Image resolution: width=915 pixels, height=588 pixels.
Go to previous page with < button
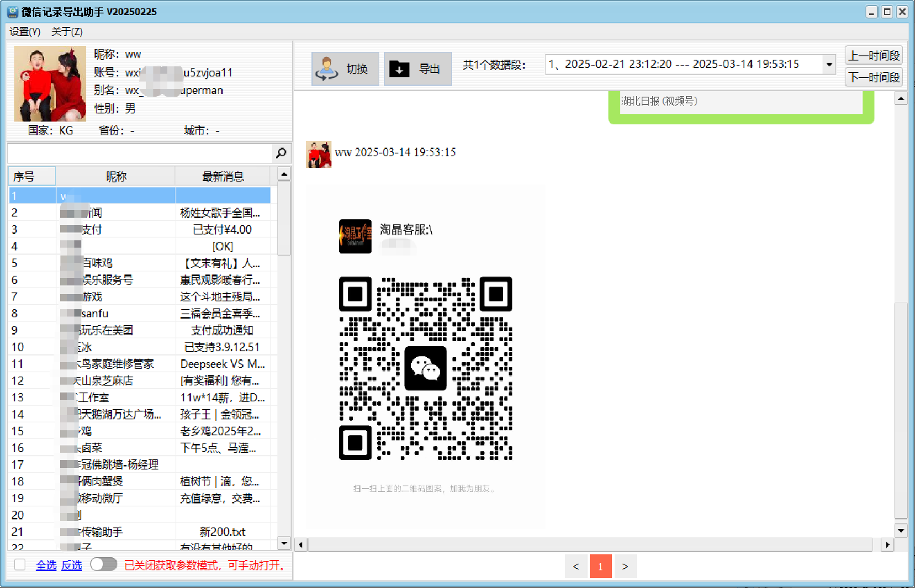pyautogui.click(x=576, y=566)
